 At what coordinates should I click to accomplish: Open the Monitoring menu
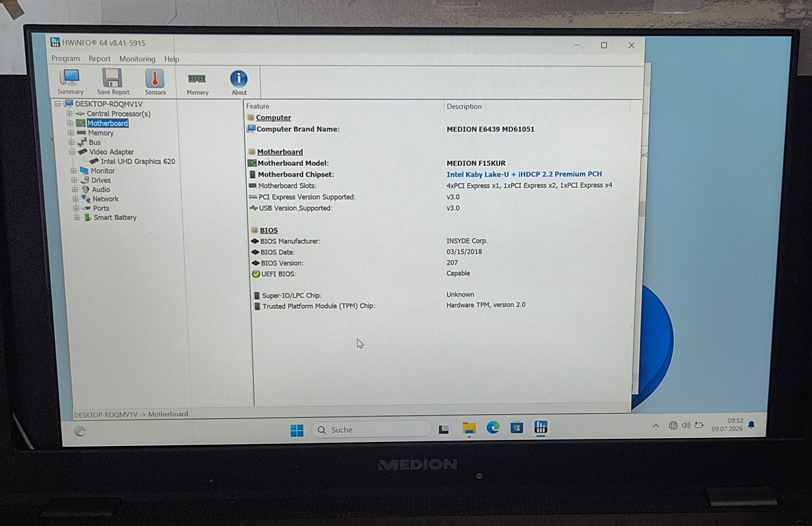click(x=137, y=59)
